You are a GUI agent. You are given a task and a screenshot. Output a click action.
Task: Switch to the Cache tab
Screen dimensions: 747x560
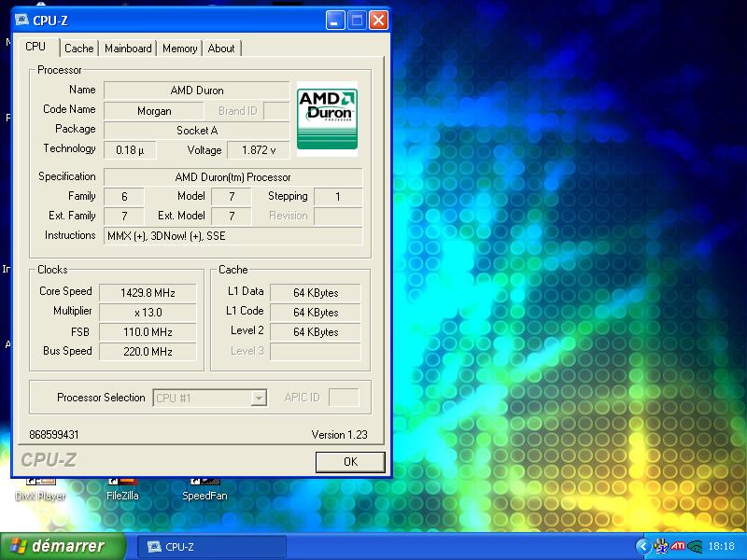(x=79, y=49)
